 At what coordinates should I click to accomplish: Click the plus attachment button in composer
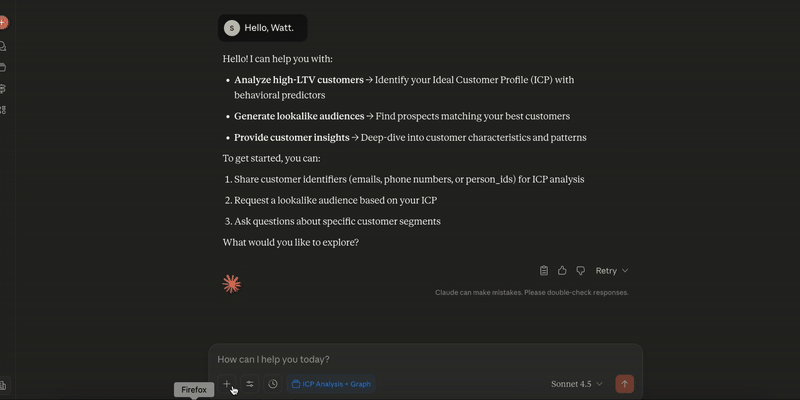(227, 384)
